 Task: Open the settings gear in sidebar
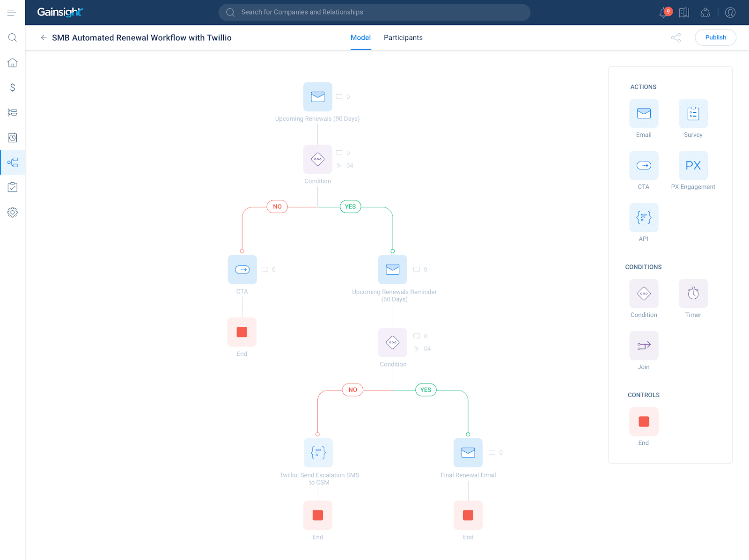[x=13, y=213]
